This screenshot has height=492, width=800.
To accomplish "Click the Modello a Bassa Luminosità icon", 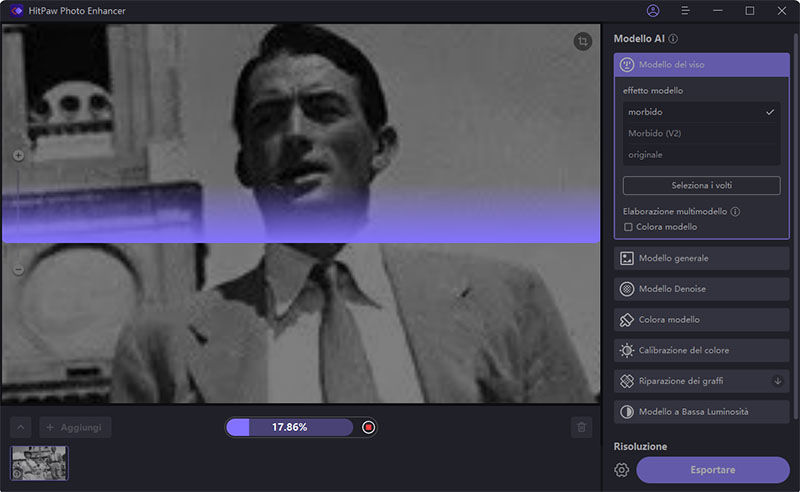I will [627, 411].
